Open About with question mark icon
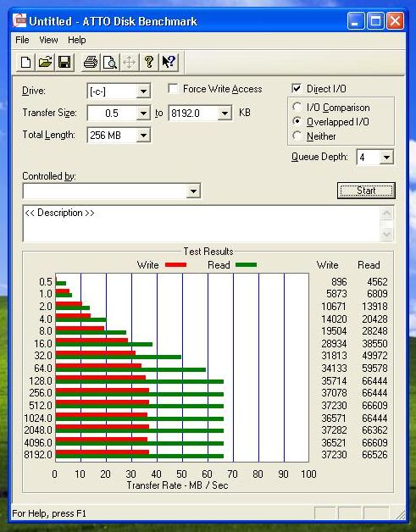The height and width of the screenshot is (532, 416). coord(148,62)
